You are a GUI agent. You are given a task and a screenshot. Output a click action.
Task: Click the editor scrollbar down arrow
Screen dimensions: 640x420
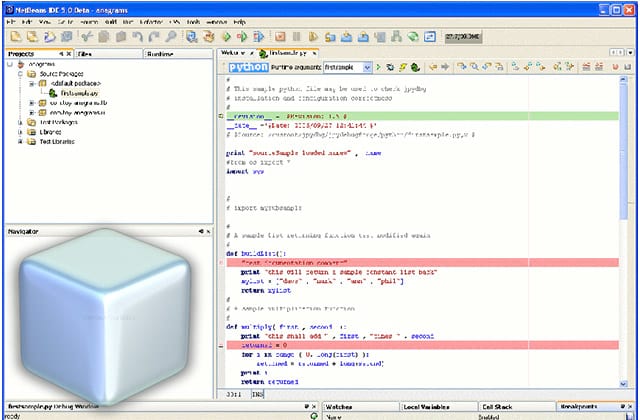tap(623, 384)
